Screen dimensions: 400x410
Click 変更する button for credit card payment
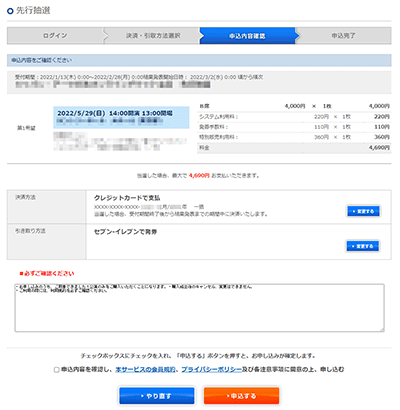click(363, 211)
